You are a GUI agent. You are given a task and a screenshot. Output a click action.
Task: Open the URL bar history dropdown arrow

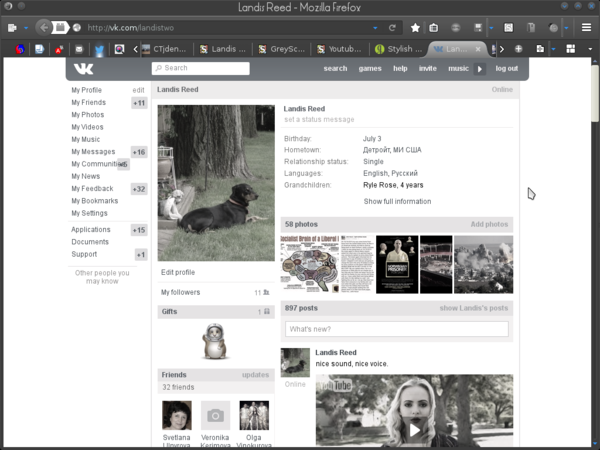point(375,28)
